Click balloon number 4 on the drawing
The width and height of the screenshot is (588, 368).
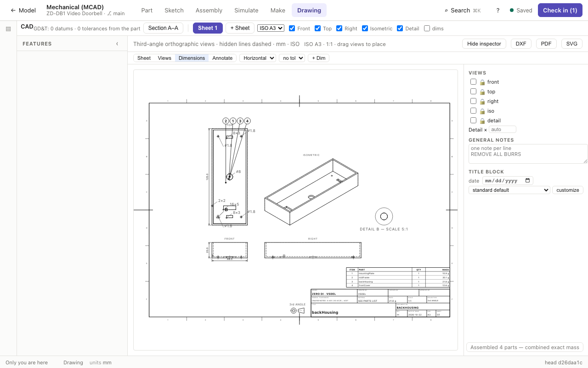coord(247,121)
